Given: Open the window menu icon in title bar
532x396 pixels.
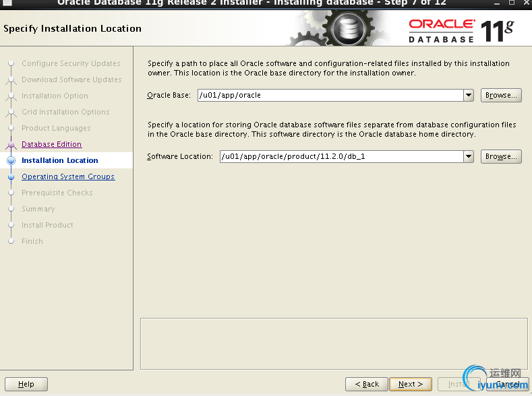Looking at the screenshot, I should click(x=7, y=3).
